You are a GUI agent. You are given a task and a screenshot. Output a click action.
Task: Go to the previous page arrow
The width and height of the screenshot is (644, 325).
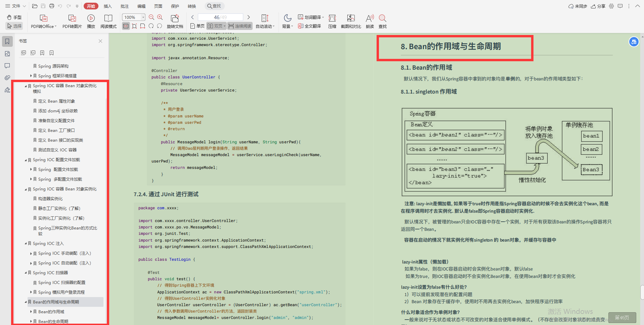tap(192, 17)
